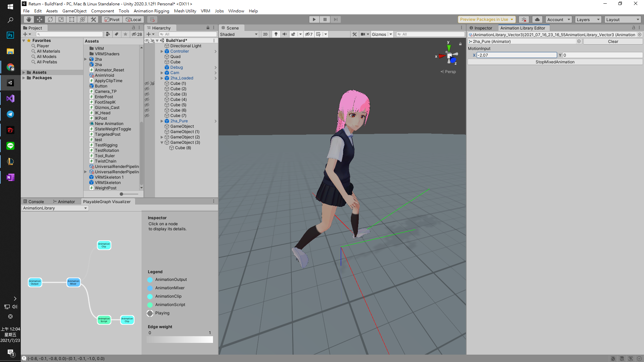Adjust the Project icon size slider
The image size is (644, 362).
(x=121, y=194)
